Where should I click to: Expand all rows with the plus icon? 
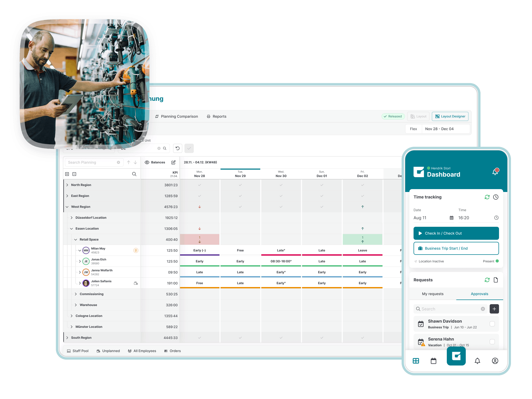tap(67, 174)
